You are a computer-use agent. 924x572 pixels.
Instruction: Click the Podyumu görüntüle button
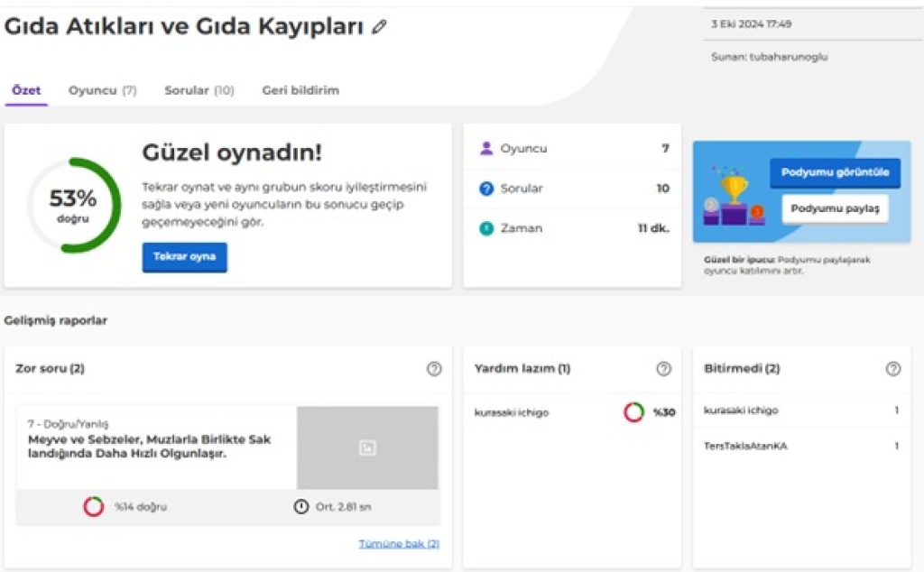pyautogui.click(x=835, y=172)
